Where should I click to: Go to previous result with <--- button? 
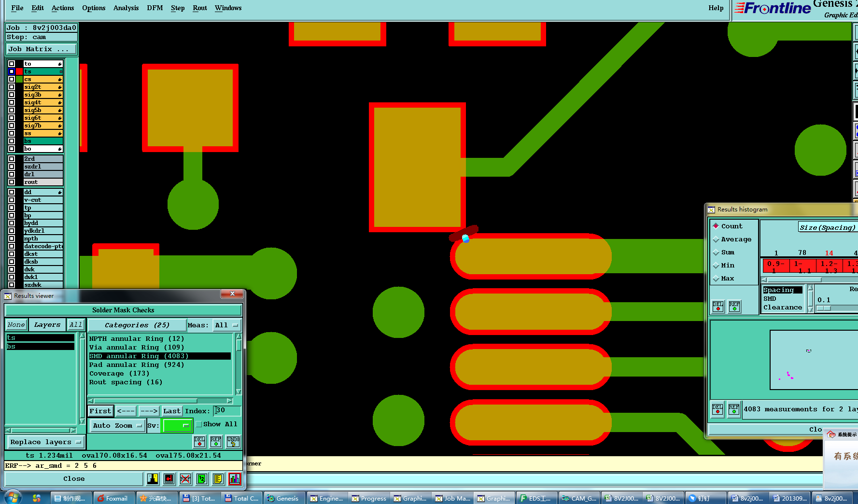click(126, 411)
